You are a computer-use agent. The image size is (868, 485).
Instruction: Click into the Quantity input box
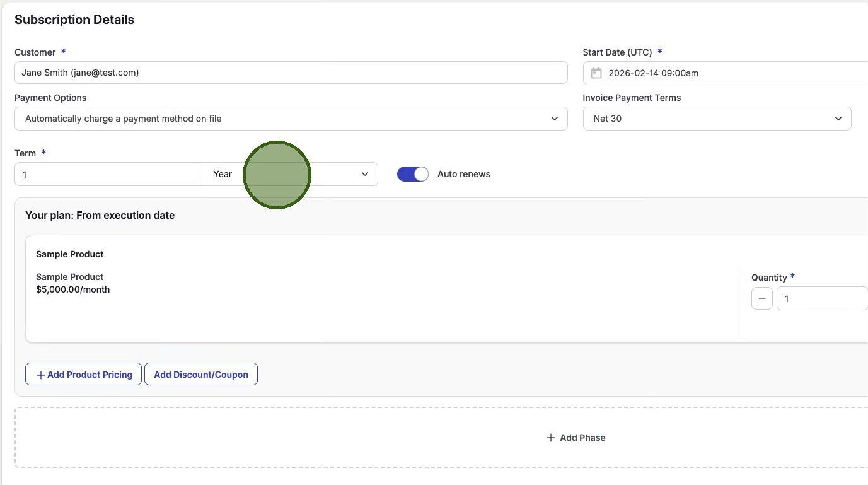pos(821,298)
